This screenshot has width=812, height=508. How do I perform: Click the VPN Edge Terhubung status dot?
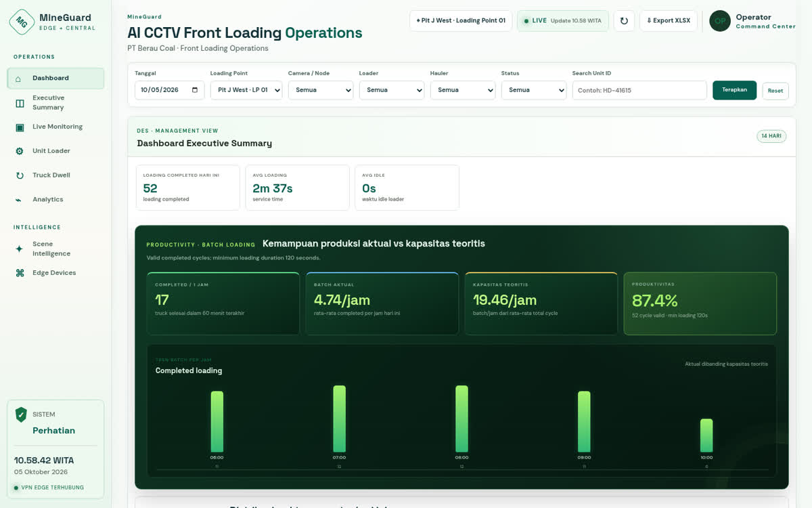tap(17, 487)
